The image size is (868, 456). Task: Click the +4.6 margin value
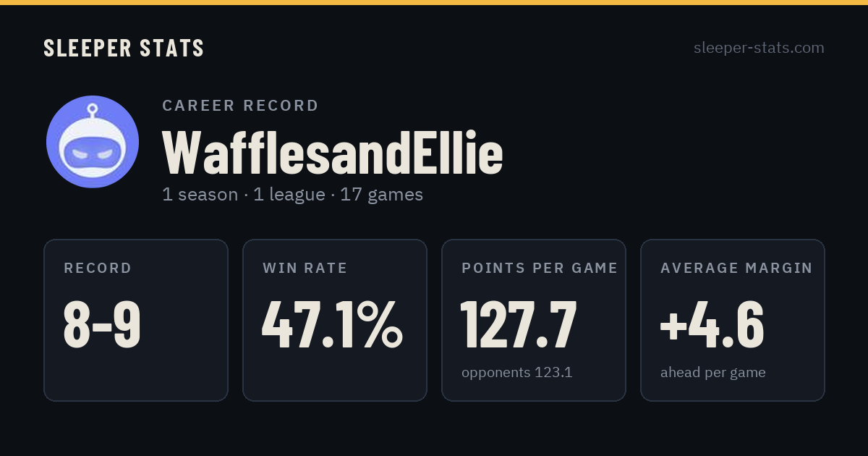[x=712, y=324]
